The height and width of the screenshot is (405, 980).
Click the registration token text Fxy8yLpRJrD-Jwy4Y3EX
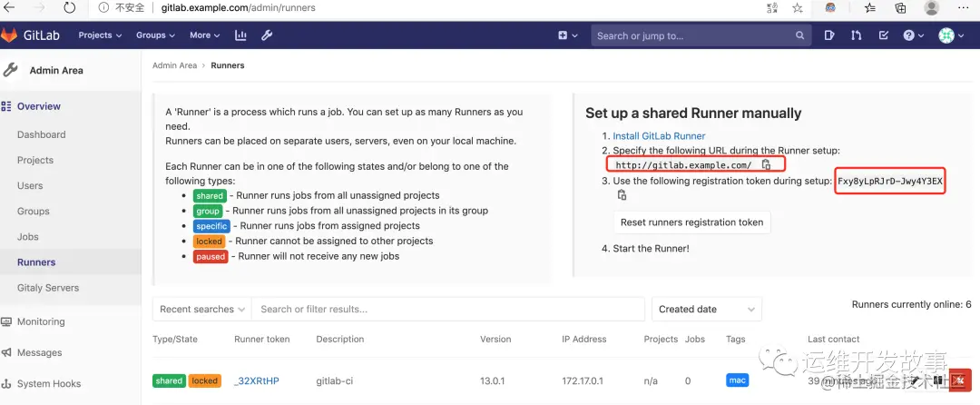[x=890, y=182]
